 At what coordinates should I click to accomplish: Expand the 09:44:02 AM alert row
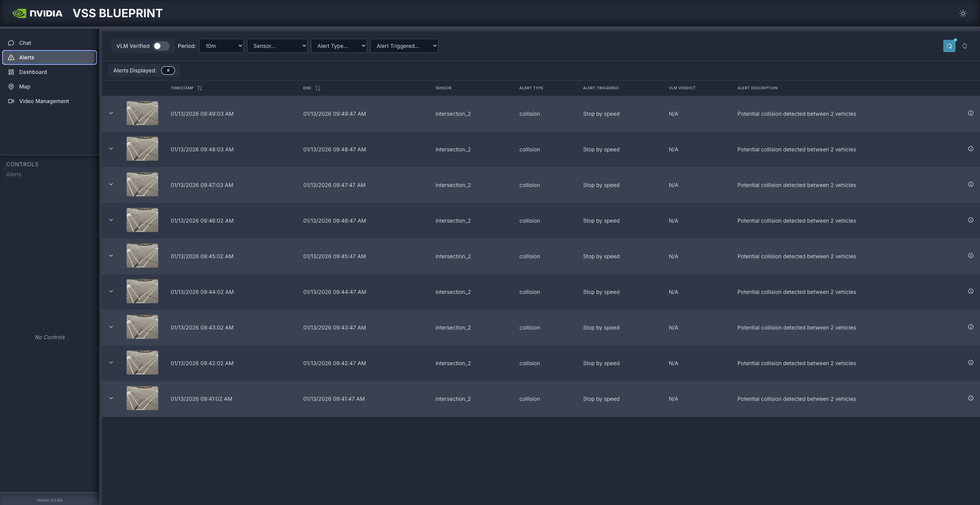click(111, 292)
